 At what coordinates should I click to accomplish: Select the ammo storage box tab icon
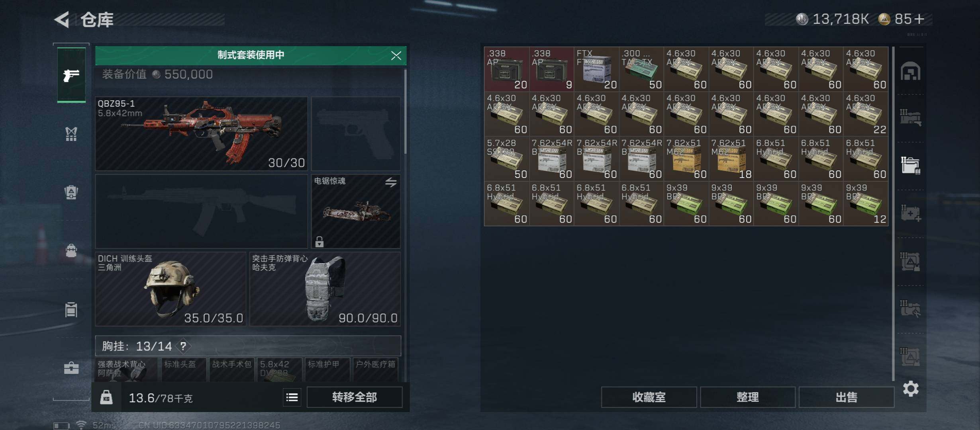911,166
